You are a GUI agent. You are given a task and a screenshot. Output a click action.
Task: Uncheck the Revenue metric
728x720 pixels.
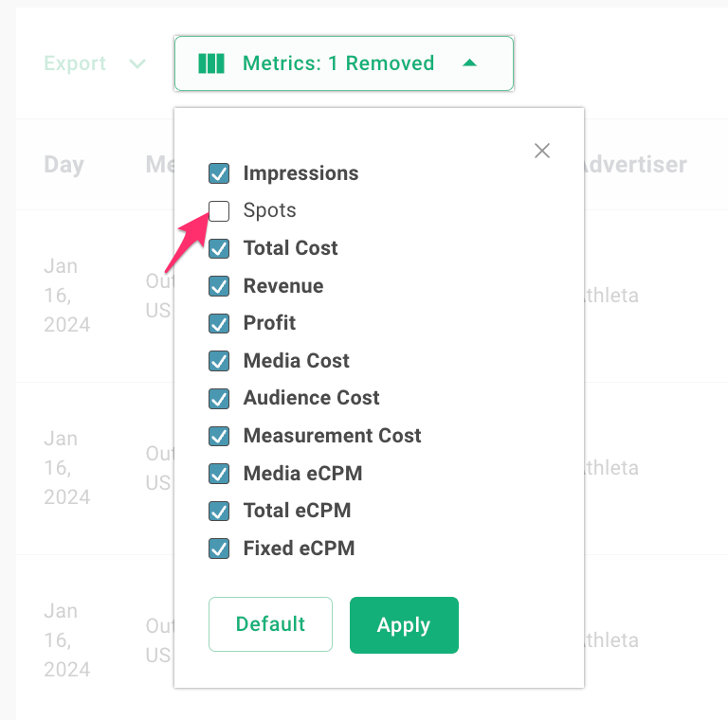coord(219,286)
